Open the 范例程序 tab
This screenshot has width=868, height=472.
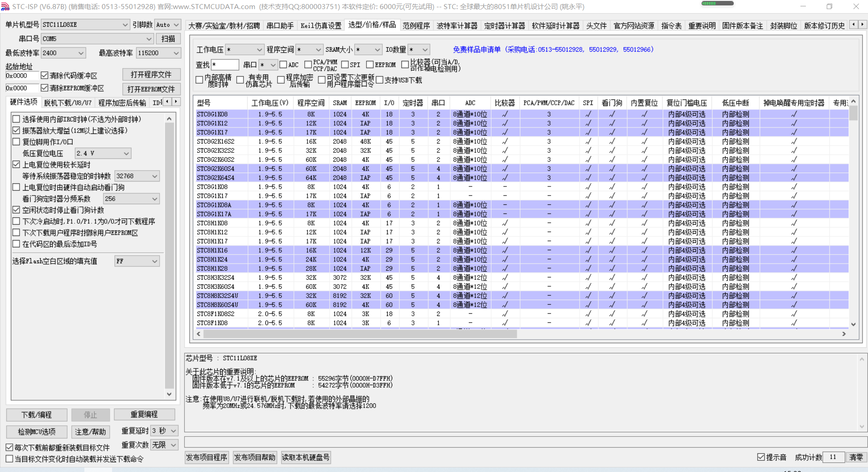click(x=416, y=25)
